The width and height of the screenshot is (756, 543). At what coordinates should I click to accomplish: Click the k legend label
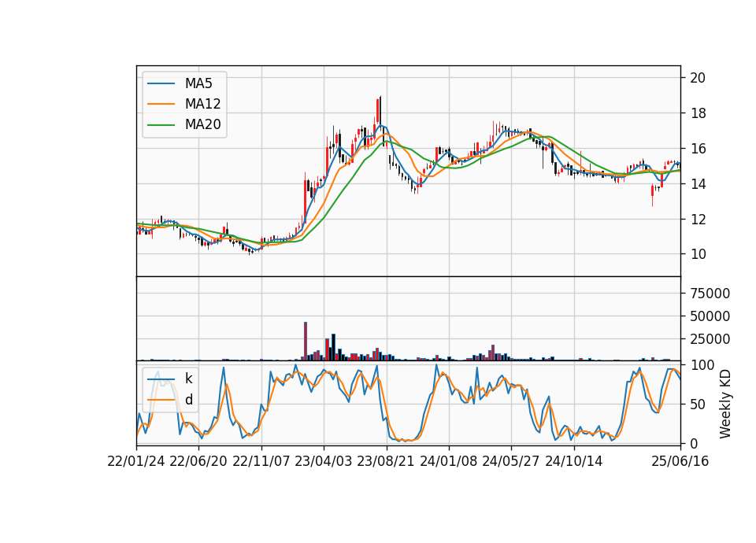click(188, 379)
